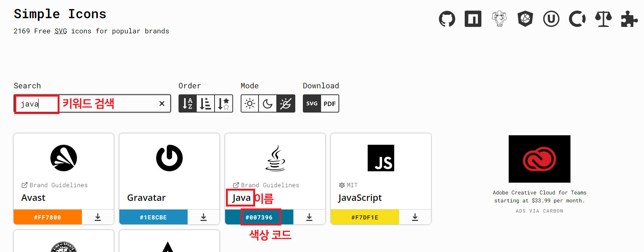The image size is (644, 252).
Task: Click the Simple Icons page title
Action: [60, 14]
